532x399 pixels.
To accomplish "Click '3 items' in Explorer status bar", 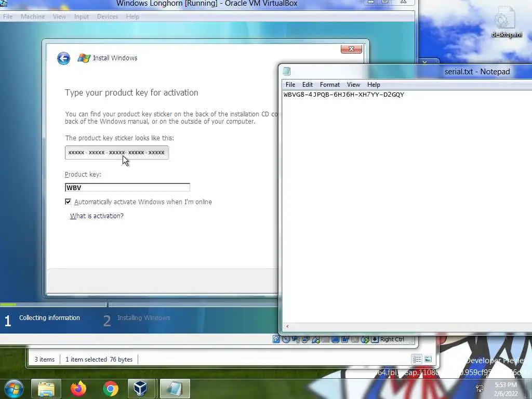I will click(45, 360).
